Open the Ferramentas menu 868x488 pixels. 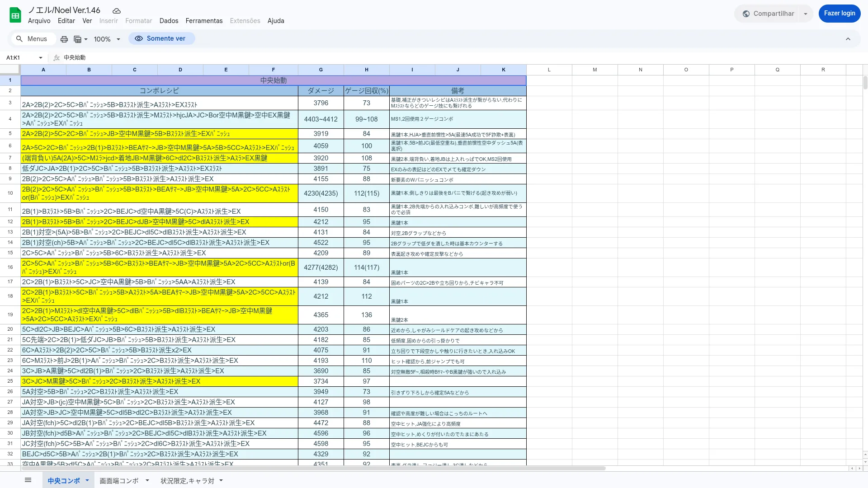coord(204,21)
